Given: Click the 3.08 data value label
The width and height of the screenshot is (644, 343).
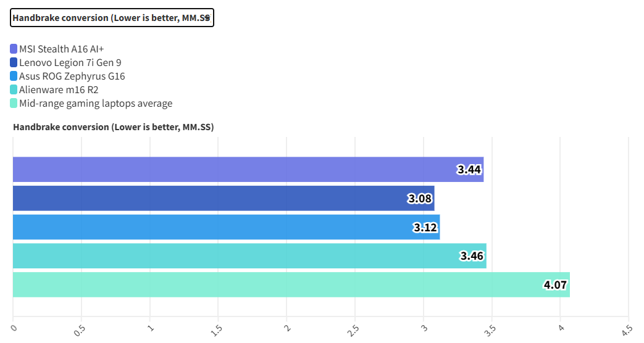Looking at the screenshot, I should click(420, 199).
